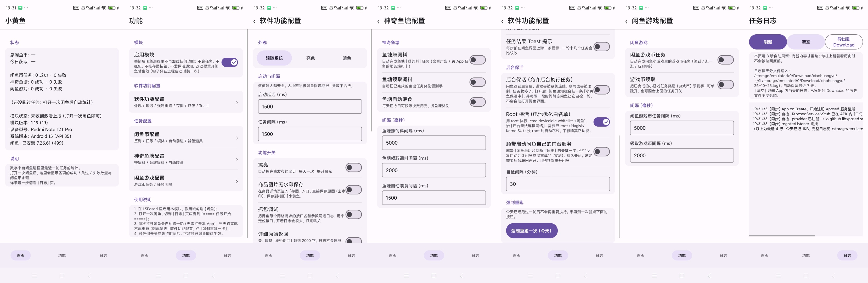Tap back arrow beside 闲鱼游戏配置 title
This screenshot has width=868, height=283.
click(x=626, y=21)
